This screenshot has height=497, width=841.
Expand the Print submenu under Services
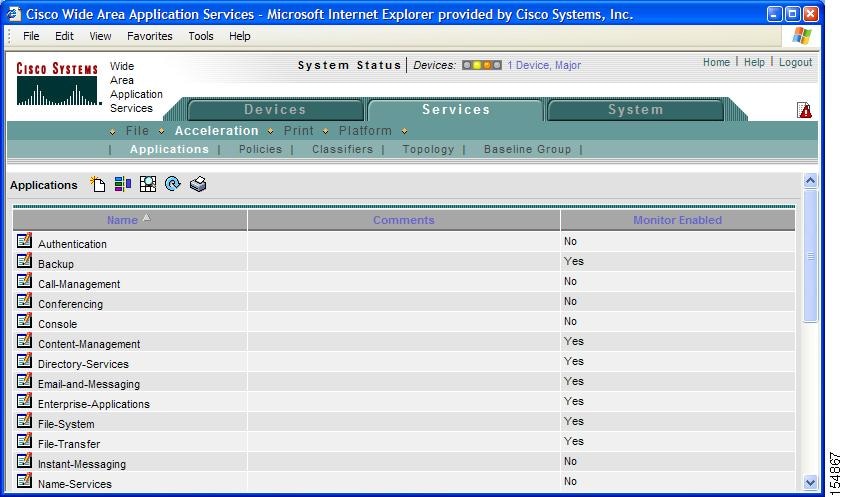[x=299, y=130]
